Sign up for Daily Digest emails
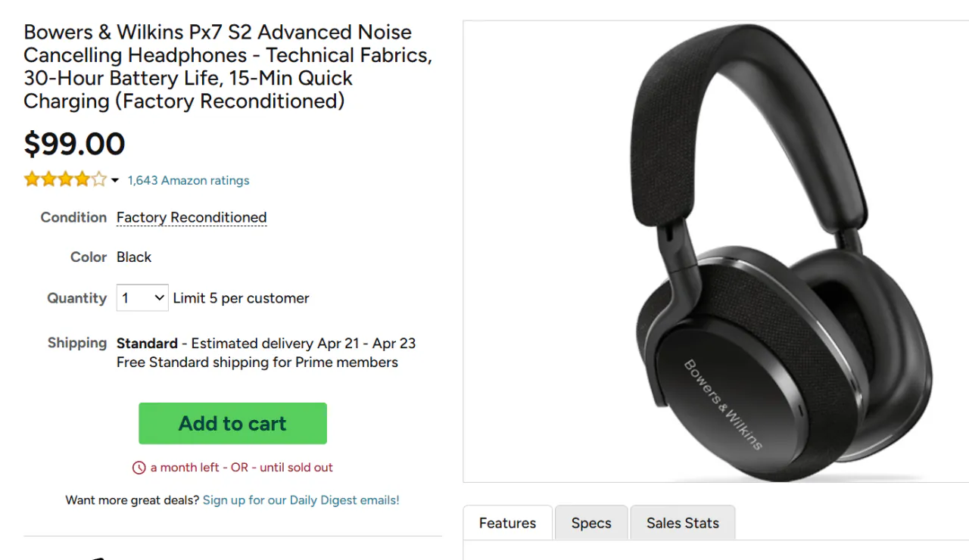Image resolution: width=969 pixels, height=560 pixels. (301, 499)
